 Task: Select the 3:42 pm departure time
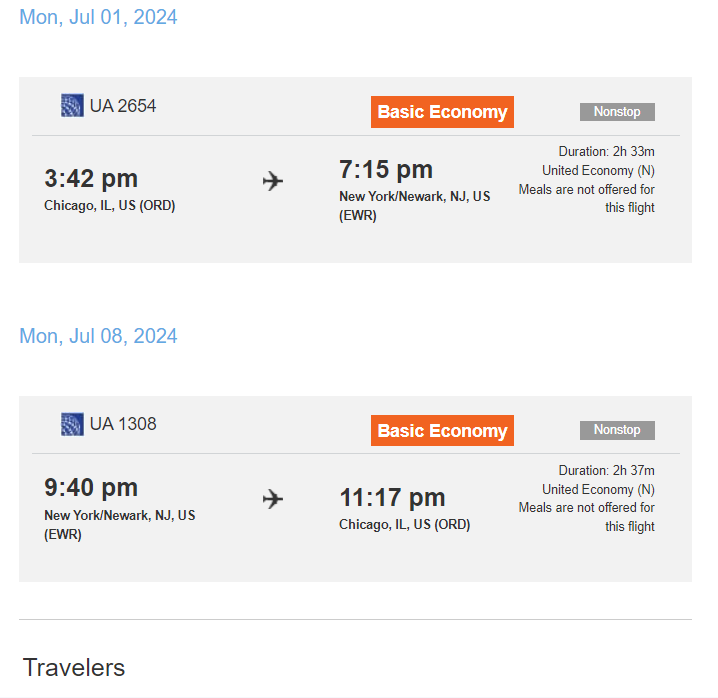coord(91,179)
